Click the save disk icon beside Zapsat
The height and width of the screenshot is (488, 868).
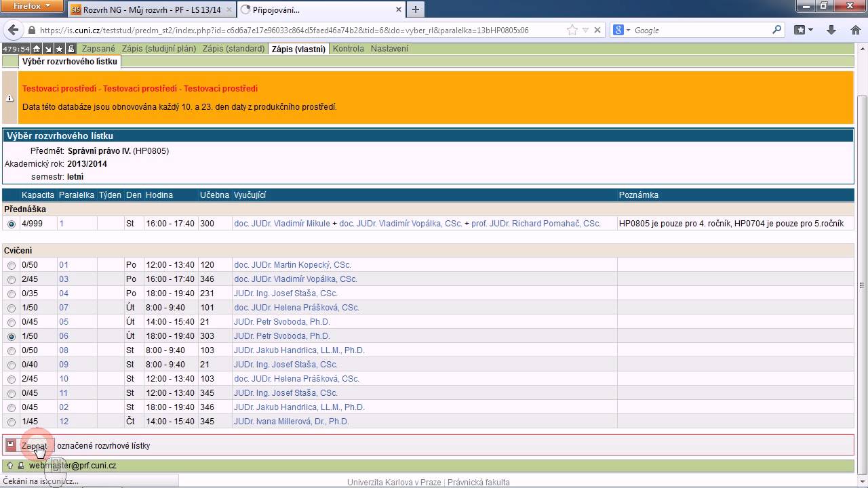pos(11,445)
